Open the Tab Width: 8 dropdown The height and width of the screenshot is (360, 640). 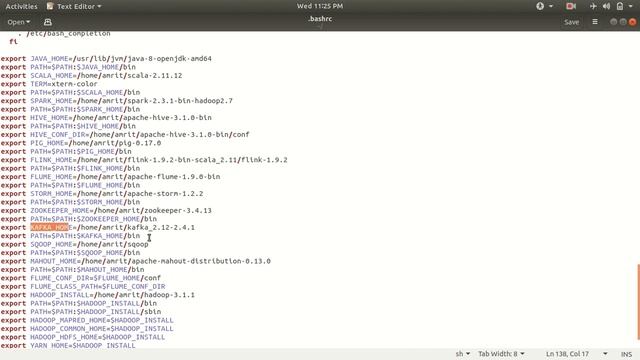[501, 354]
